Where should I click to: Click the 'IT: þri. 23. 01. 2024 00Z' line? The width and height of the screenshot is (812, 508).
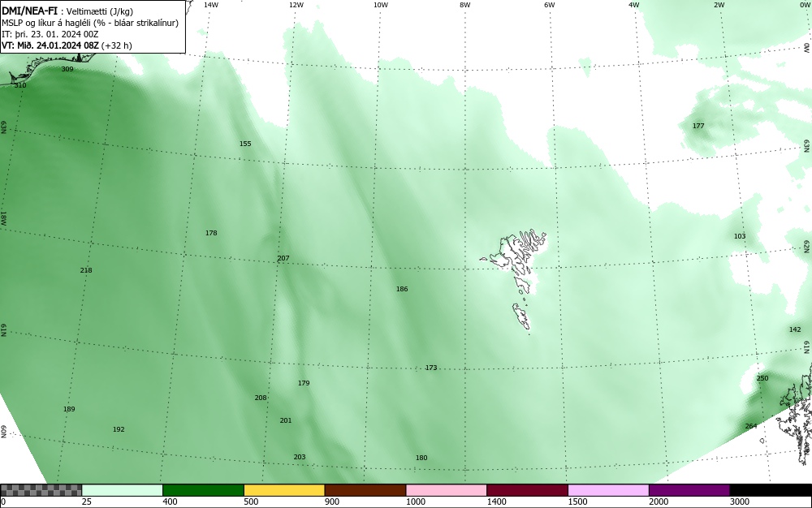[50, 34]
